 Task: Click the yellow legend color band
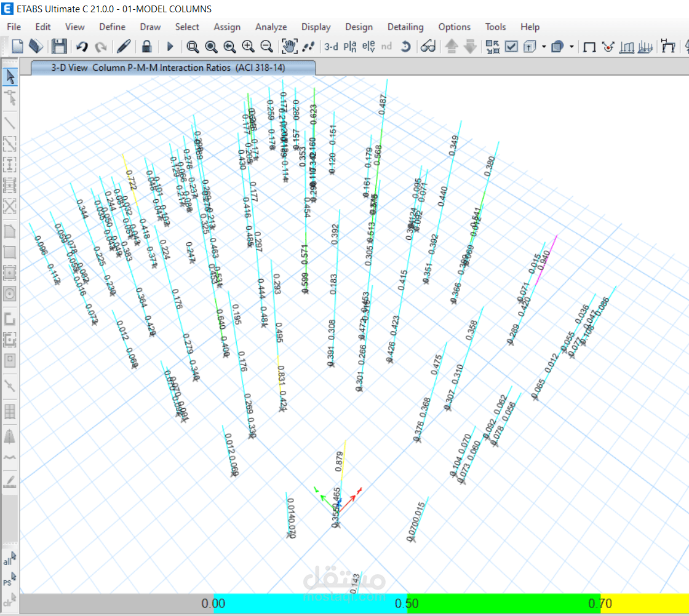645,604
